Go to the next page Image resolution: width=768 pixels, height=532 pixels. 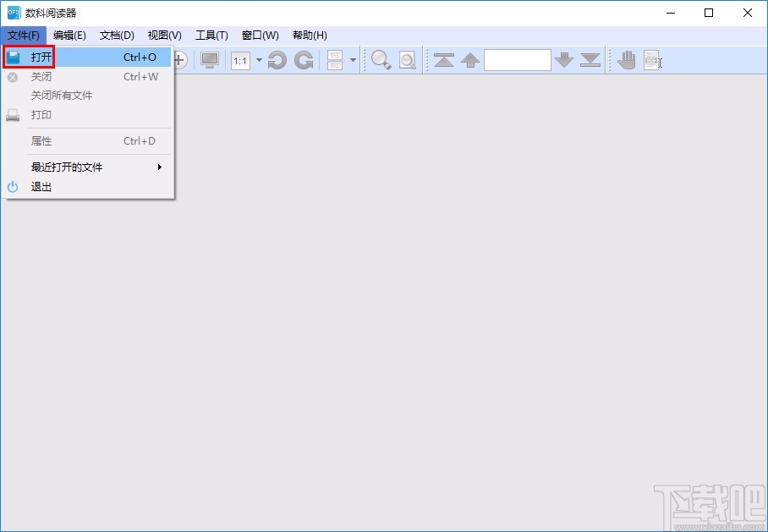point(564,60)
